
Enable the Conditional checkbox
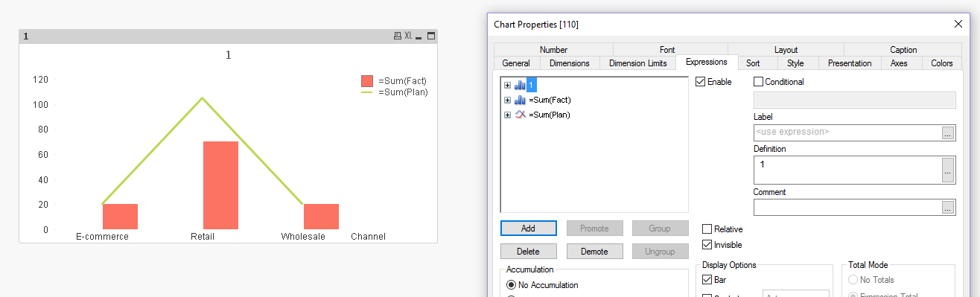(759, 82)
